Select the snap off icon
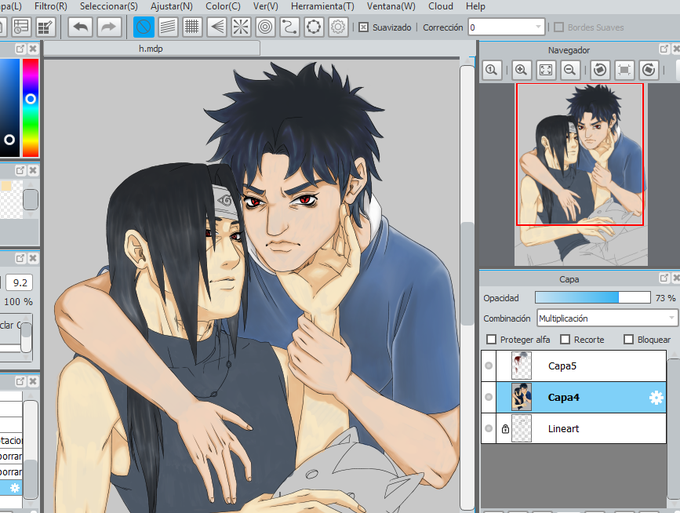 (x=144, y=27)
